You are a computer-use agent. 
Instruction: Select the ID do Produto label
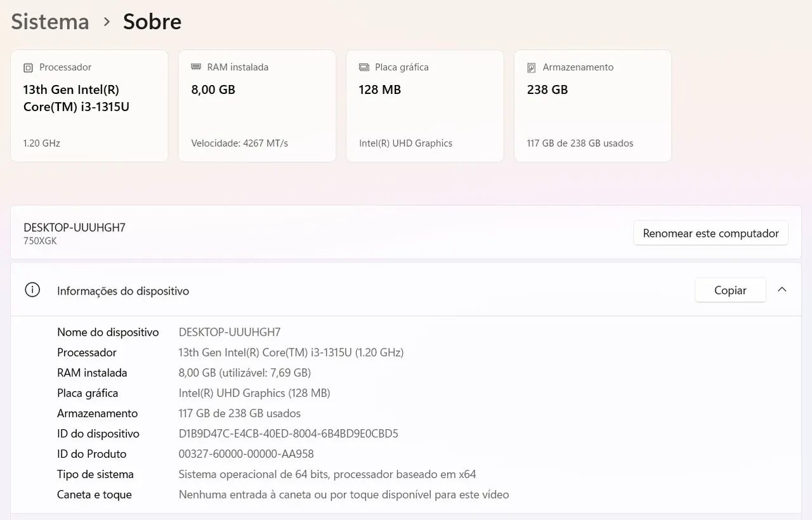(x=92, y=454)
